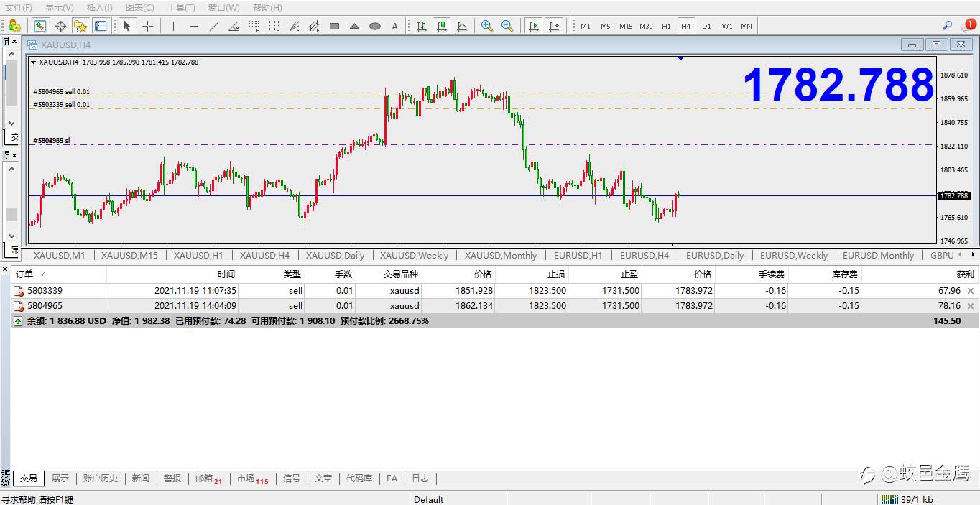Toggle the Terminal panel button

coord(101,26)
